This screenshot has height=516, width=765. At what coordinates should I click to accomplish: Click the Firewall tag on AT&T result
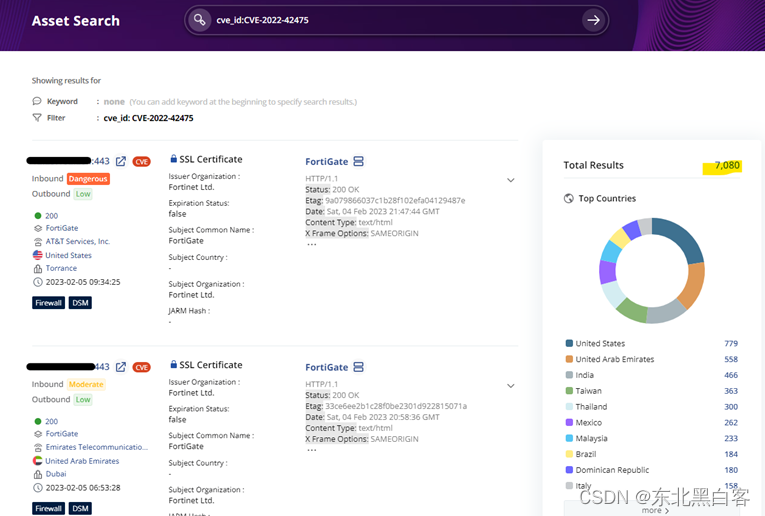[x=48, y=303]
